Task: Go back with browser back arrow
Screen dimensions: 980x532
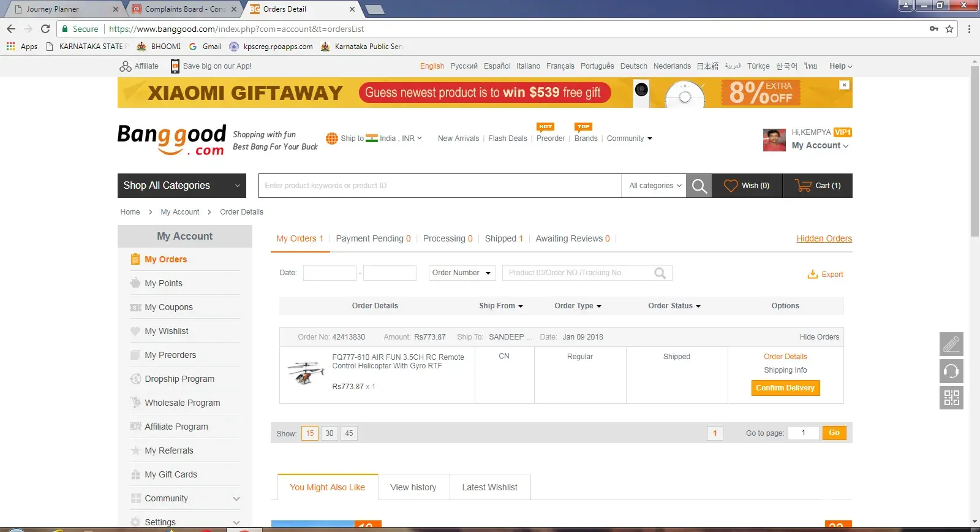Action: coord(11,29)
